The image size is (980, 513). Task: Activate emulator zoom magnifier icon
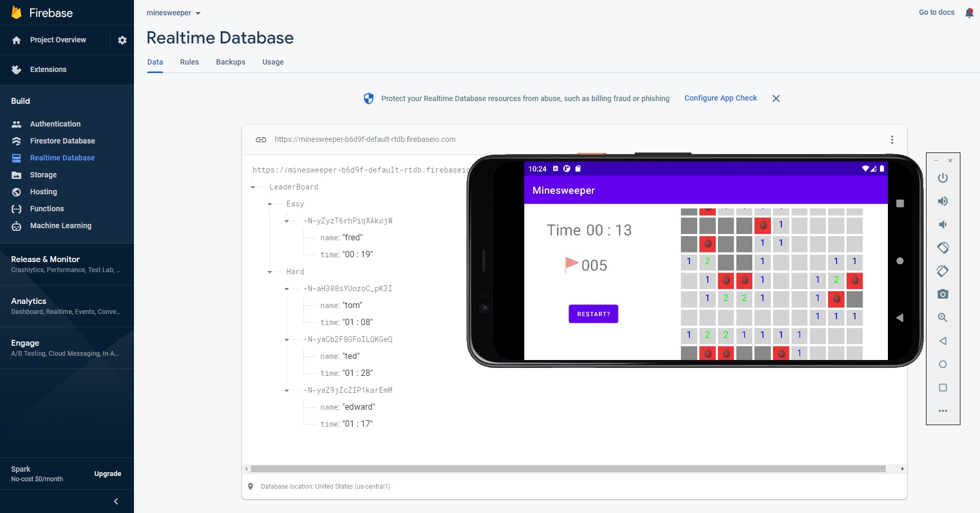(x=943, y=318)
